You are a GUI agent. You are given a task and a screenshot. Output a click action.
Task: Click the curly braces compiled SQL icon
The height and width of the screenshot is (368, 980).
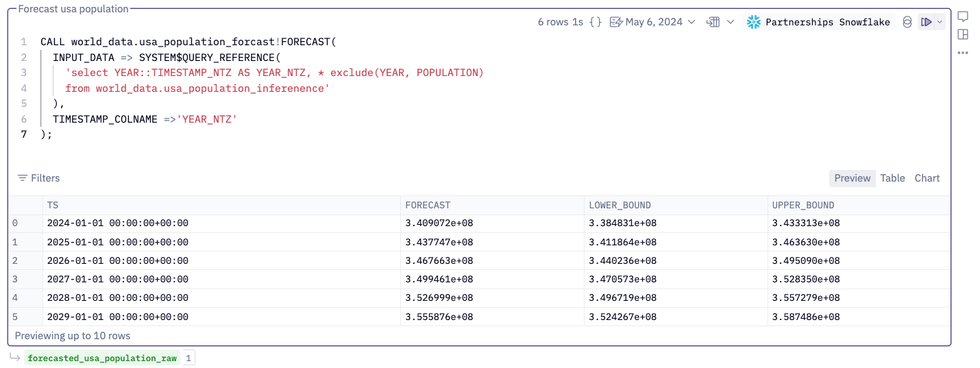click(596, 22)
